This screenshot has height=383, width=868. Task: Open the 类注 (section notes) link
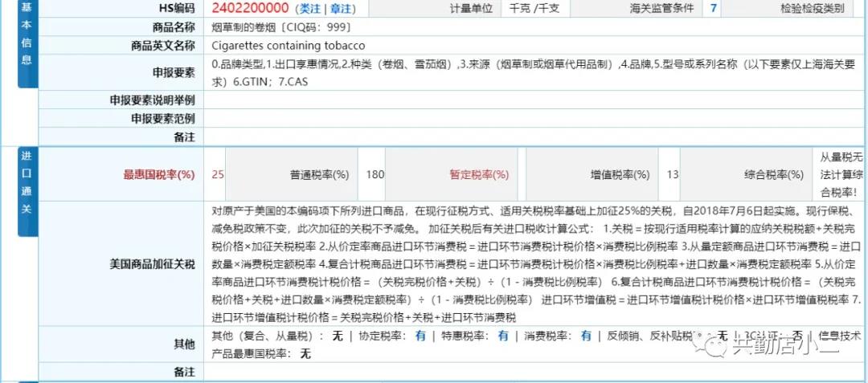pyautogui.click(x=309, y=9)
